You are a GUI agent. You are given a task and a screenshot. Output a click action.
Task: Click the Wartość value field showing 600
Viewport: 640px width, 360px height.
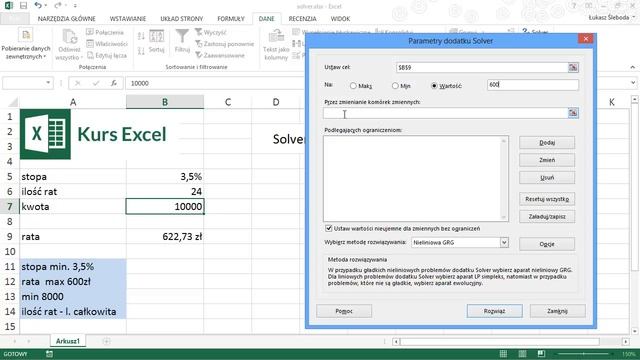click(x=533, y=84)
